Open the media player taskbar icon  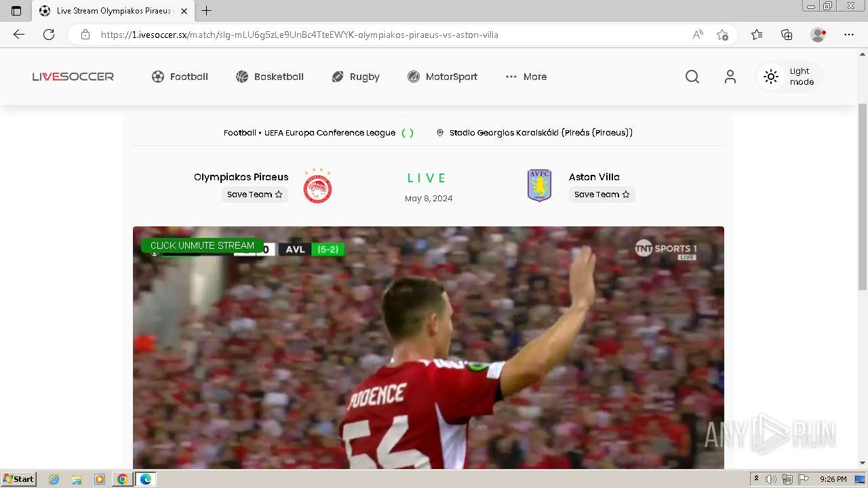click(x=100, y=479)
